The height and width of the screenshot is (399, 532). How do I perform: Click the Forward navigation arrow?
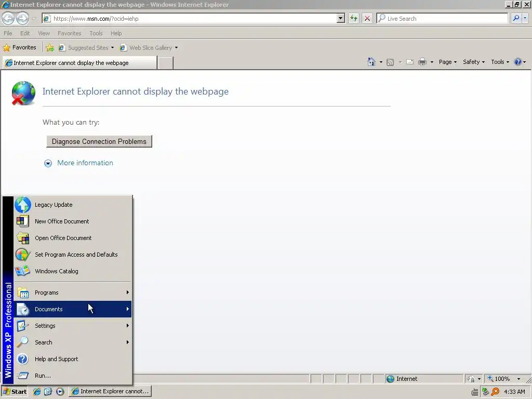point(22,18)
